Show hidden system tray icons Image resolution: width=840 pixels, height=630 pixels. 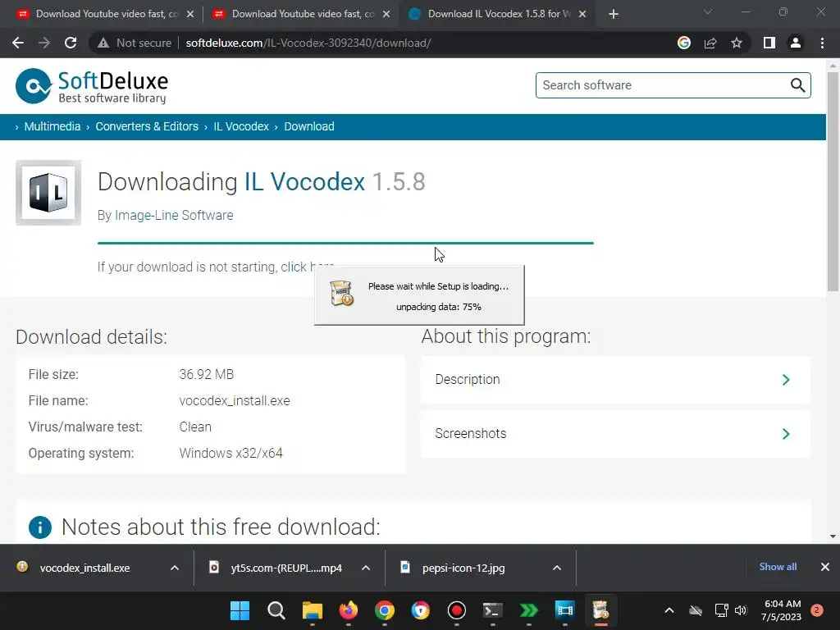click(669, 610)
